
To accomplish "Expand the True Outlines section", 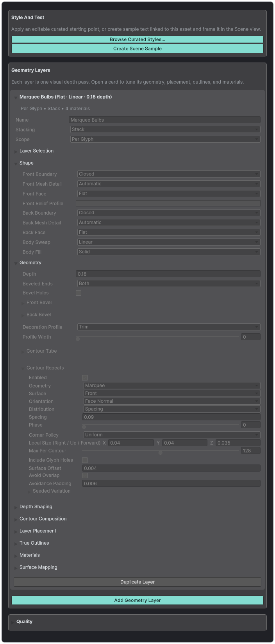I will point(16,544).
